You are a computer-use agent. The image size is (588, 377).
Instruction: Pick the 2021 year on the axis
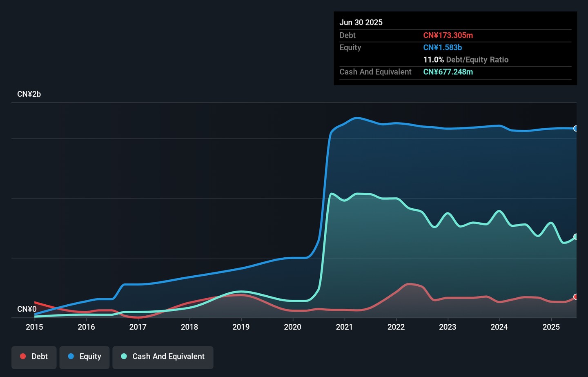pos(344,327)
